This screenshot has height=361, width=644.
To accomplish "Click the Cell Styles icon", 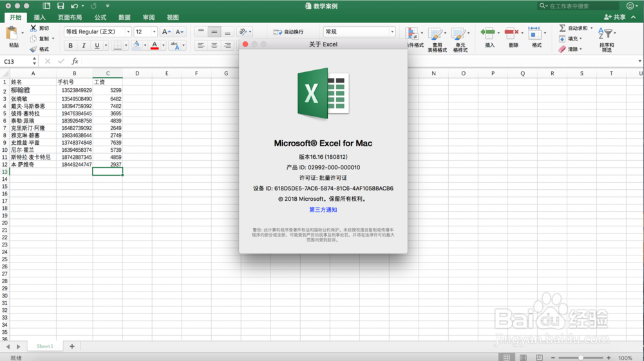I will click(x=459, y=34).
